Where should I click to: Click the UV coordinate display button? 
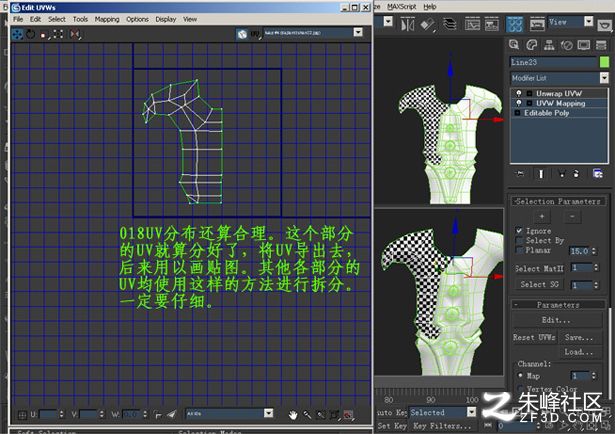tap(255, 35)
